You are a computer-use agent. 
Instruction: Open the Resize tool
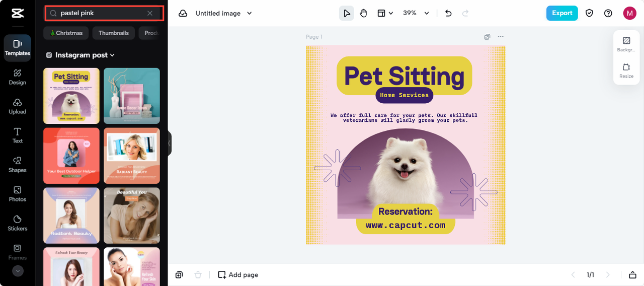click(x=626, y=70)
